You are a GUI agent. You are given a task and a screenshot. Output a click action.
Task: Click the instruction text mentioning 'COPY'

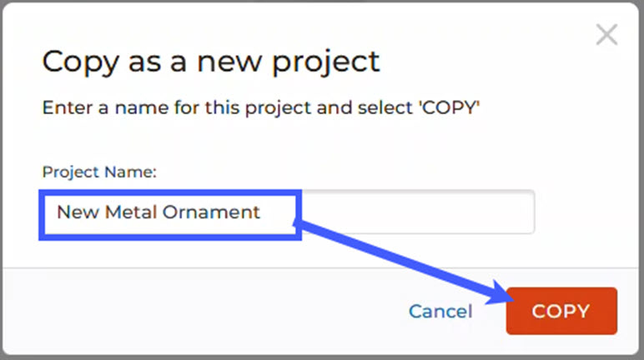[261, 108]
